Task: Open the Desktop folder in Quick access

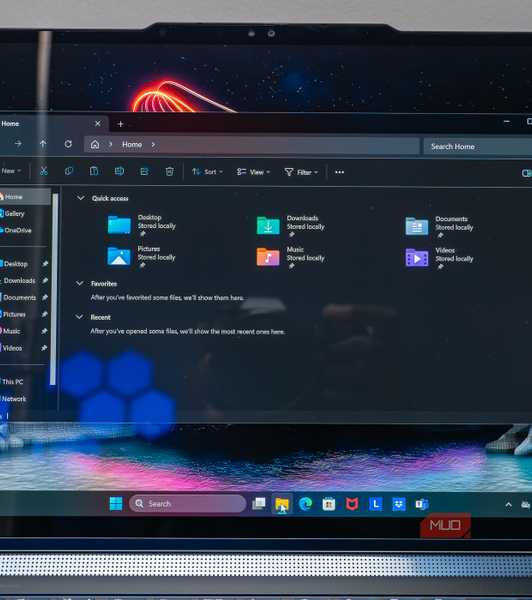Action: click(142, 225)
